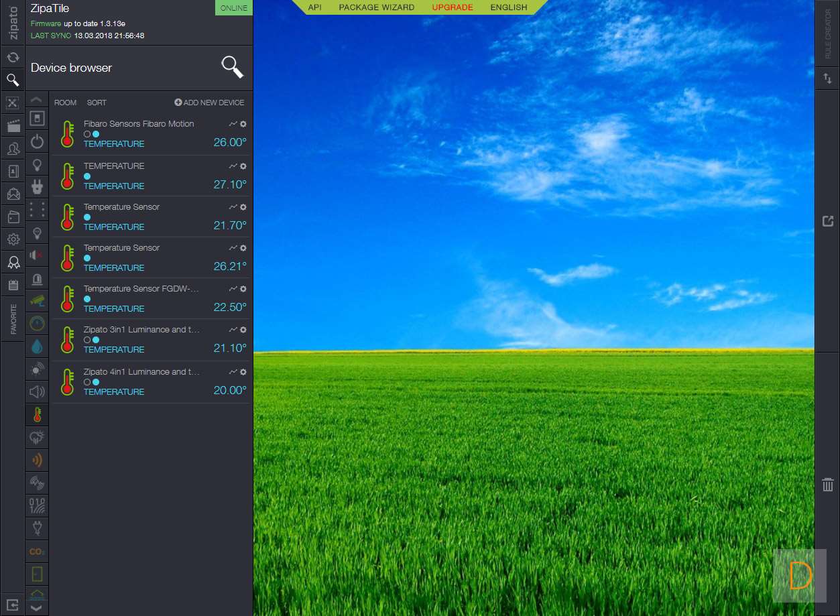Image resolution: width=840 pixels, height=616 pixels.
Task: Open the CO2 sensor category
Action: click(x=37, y=552)
